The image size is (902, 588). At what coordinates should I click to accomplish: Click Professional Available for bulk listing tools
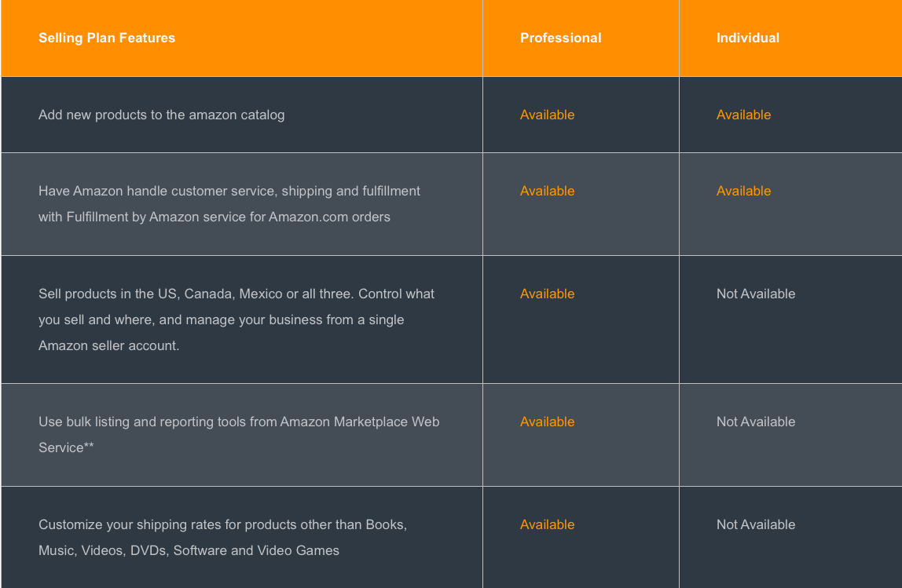[547, 422]
